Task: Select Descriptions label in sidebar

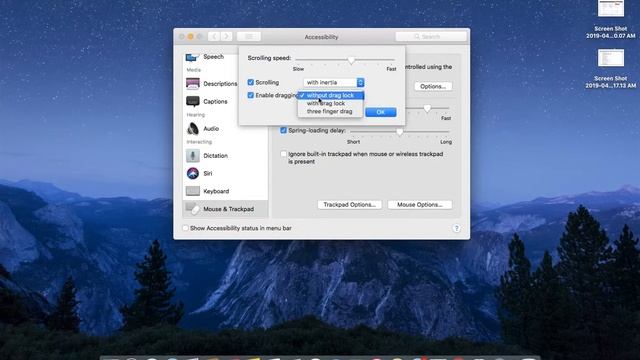Action: tap(220, 84)
